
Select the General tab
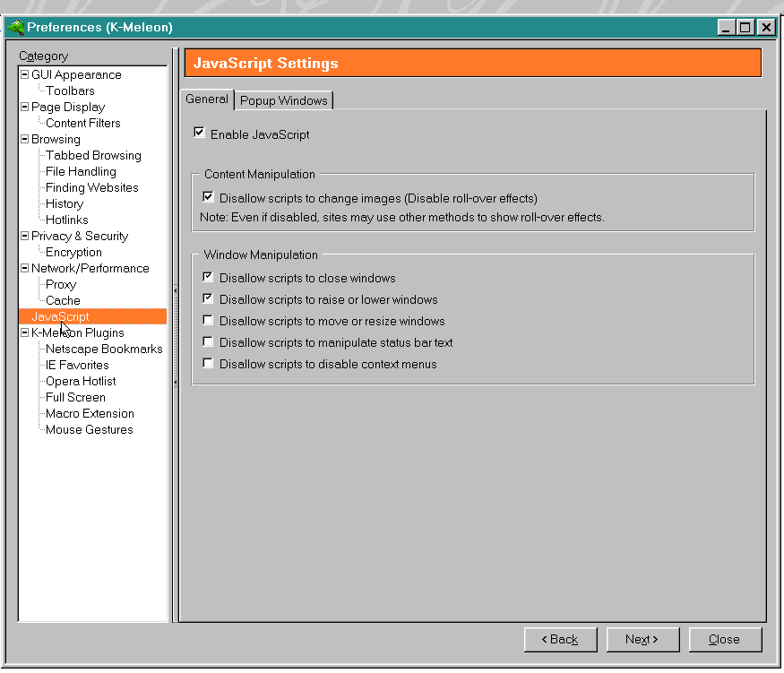pos(207,99)
